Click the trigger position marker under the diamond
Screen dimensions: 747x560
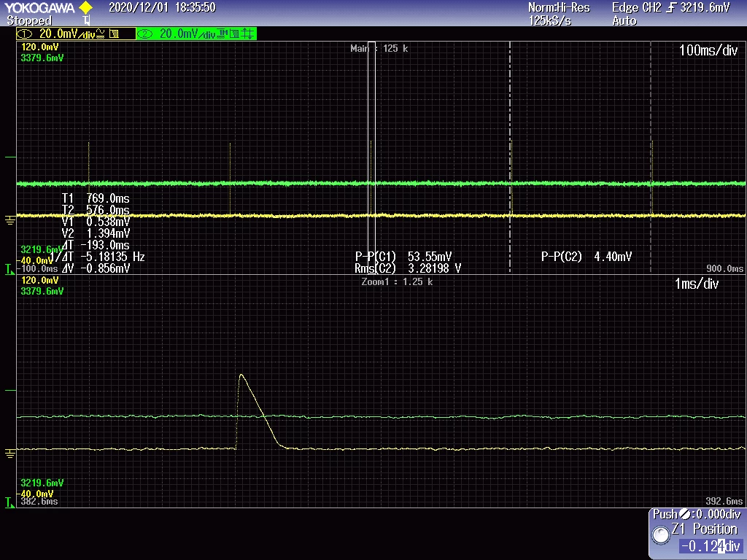tap(86, 20)
